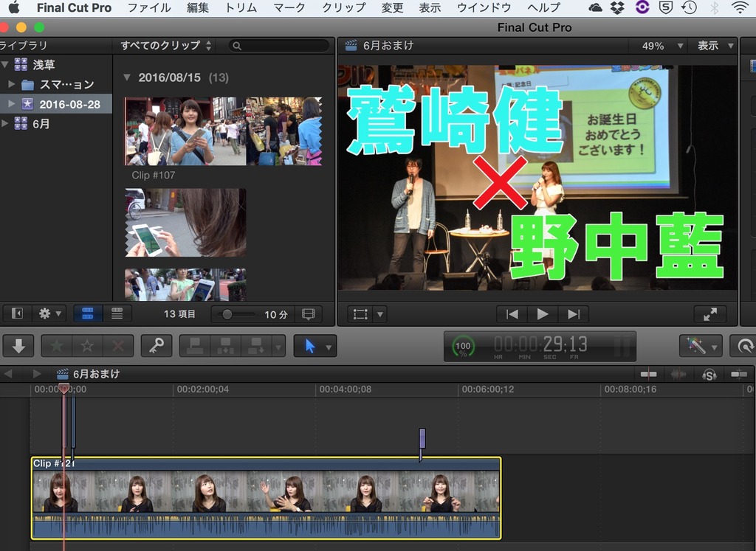
Task: Switch browser to list view
Action: pyautogui.click(x=117, y=314)
